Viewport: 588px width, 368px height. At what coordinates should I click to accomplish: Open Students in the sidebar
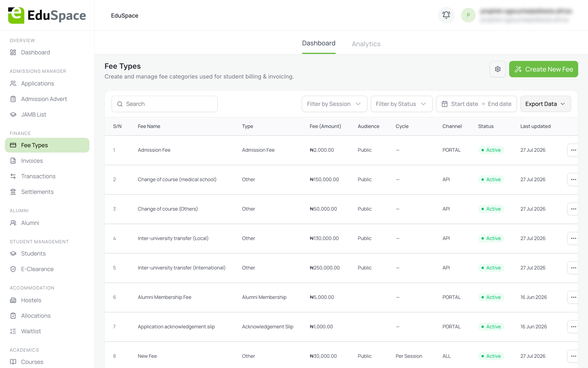[x=47, y=254]
